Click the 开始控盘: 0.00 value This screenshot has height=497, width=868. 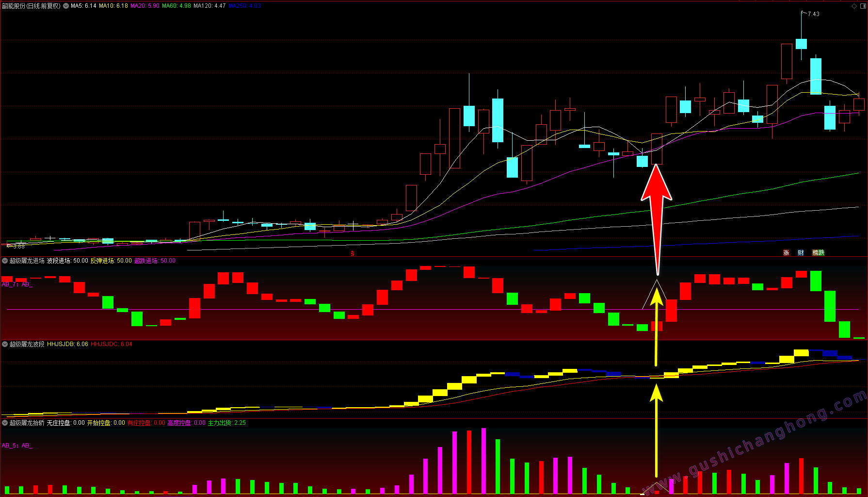pos(106,423)
